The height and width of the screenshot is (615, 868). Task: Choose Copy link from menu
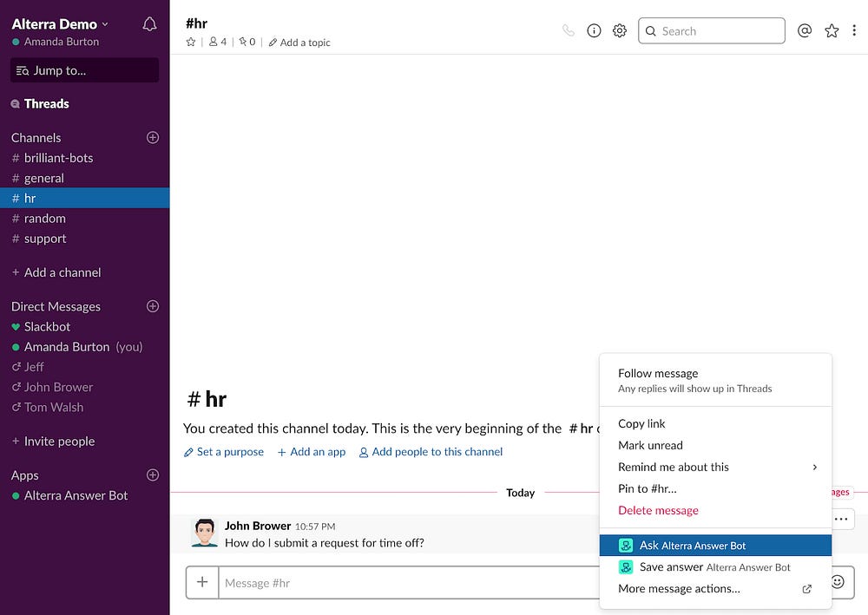pos(715,423)
